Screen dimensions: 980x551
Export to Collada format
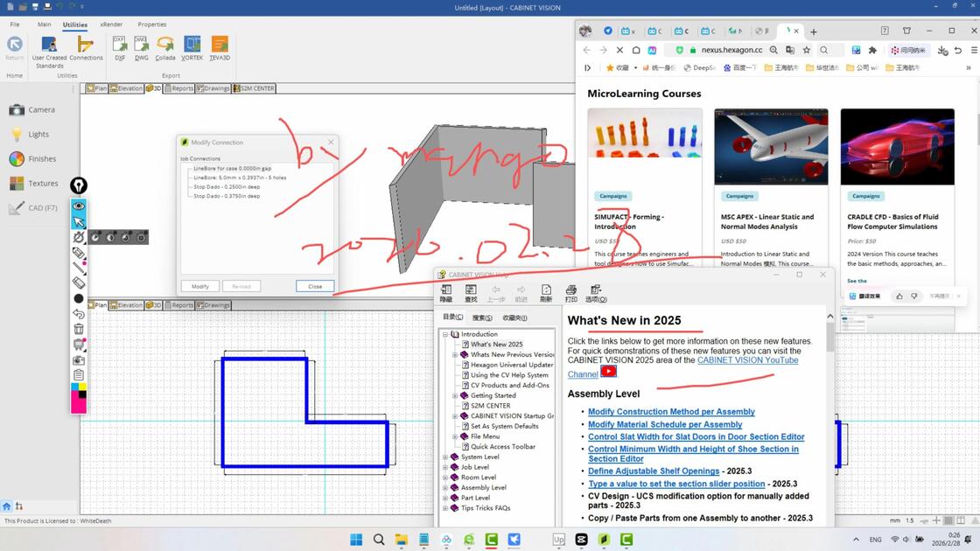(165, 48)
